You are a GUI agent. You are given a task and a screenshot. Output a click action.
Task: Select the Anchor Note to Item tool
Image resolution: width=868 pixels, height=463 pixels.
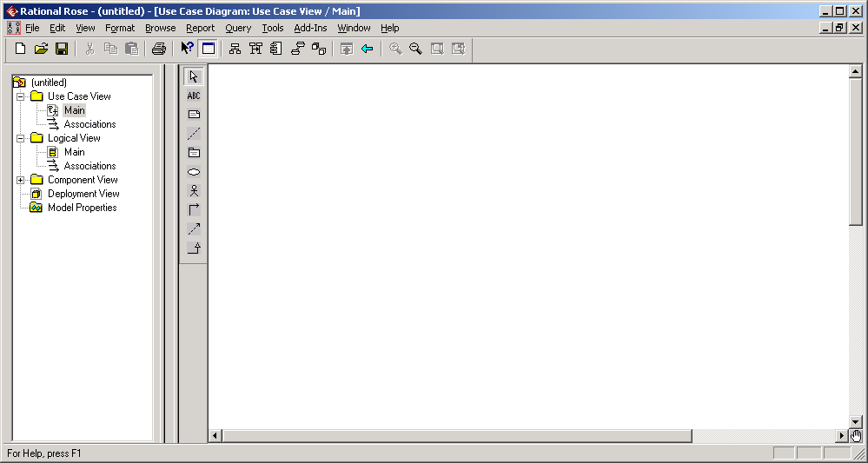pos(194,134)
